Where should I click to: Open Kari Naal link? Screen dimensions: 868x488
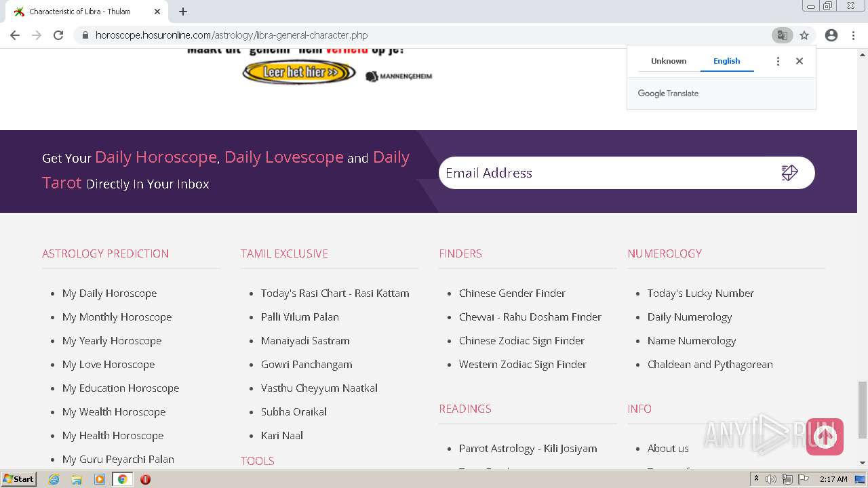pos(282,436)
